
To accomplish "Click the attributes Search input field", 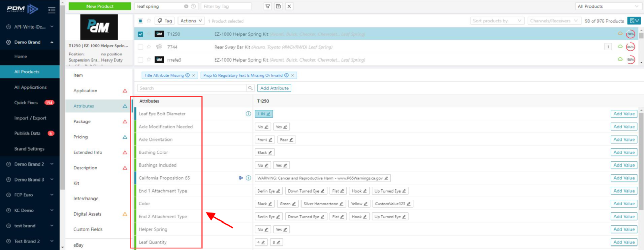I will click(x=192, y=88).
